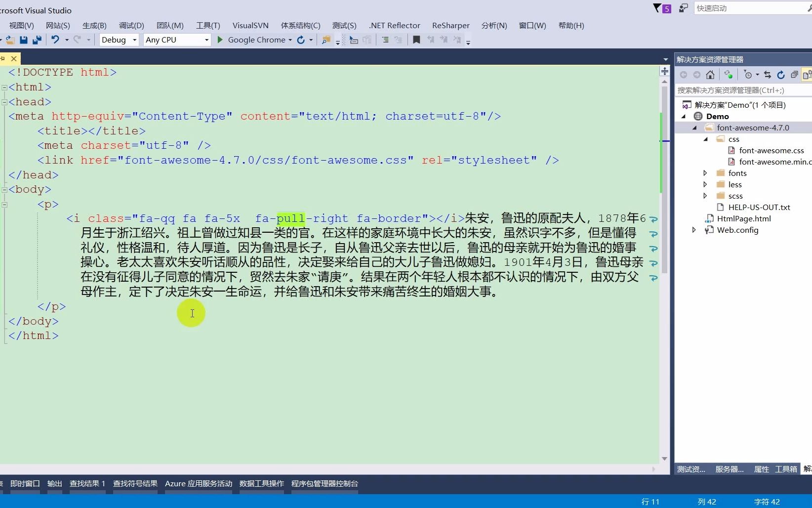This screenshot has height=508, width=812.
Task: Expand the scss folder
Action: click(705, 196)
